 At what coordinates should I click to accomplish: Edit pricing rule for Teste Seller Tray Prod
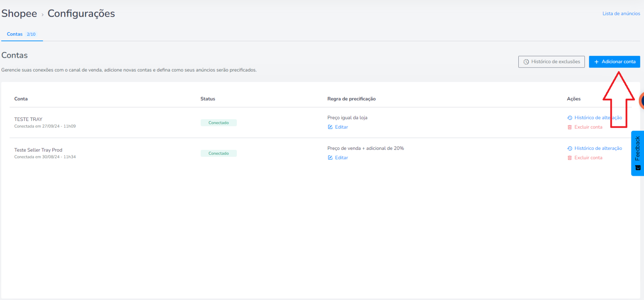tap(338, 158)
